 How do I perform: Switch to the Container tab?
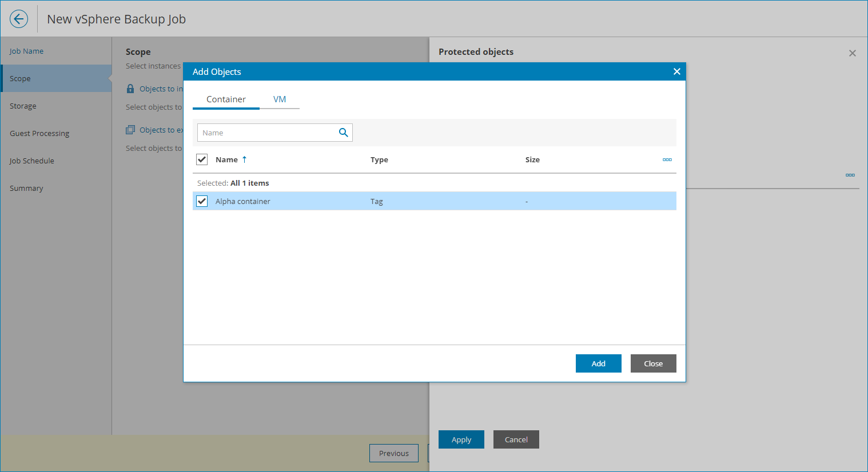[x=226, y=99]
